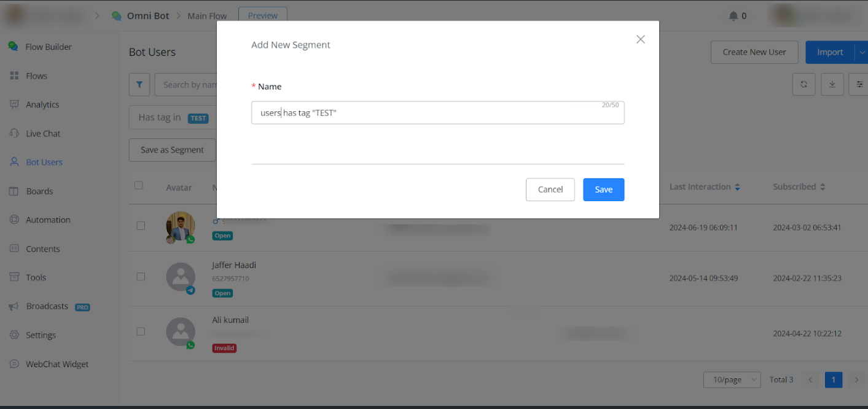The width and height of the screenshot is (868, 409).
Task: Select the checkbox for Ali kumail
Action: pyautogui.click(x=141, y=332)
